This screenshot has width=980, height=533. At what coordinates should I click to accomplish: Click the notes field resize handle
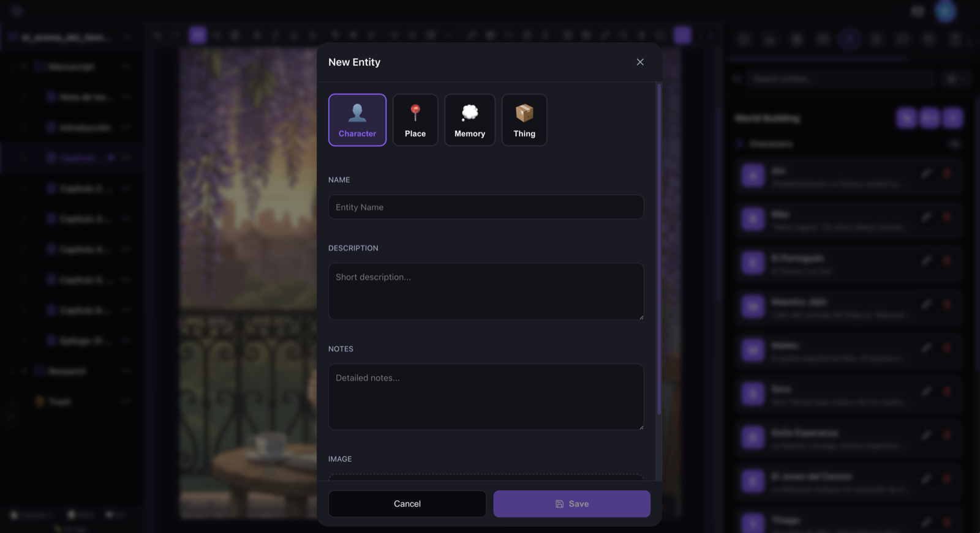pos(641,427)
